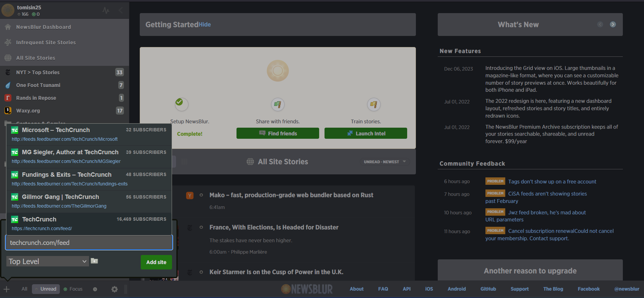The height and width of the screenshot is (298, 644).
Task: Open the Top Level folder dropdown
Action: point(48,261)
